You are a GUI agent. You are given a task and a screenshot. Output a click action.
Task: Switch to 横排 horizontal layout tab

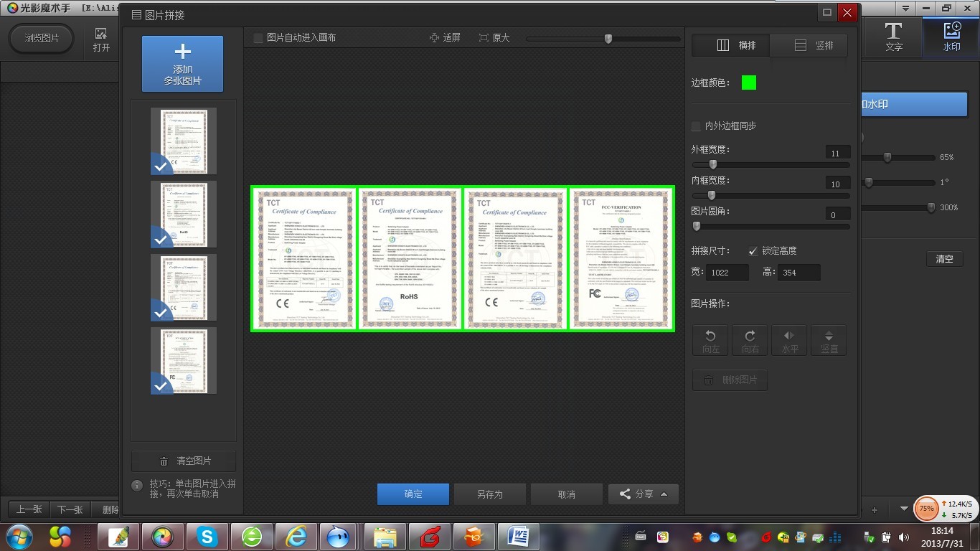(x=730, y=46)
